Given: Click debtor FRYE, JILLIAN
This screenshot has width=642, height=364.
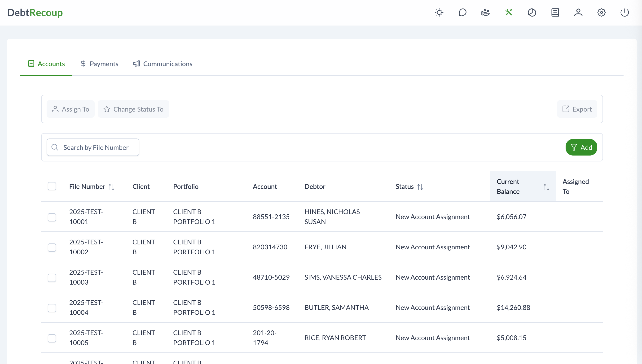Looking at the screenshot, I should tap(325, 247).
